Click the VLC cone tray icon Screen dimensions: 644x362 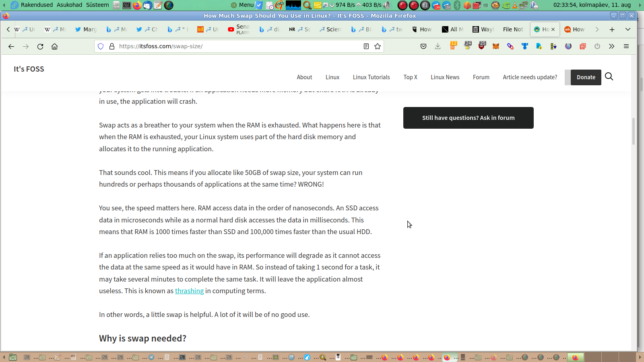pyautogui.click(x=515, y=5)
